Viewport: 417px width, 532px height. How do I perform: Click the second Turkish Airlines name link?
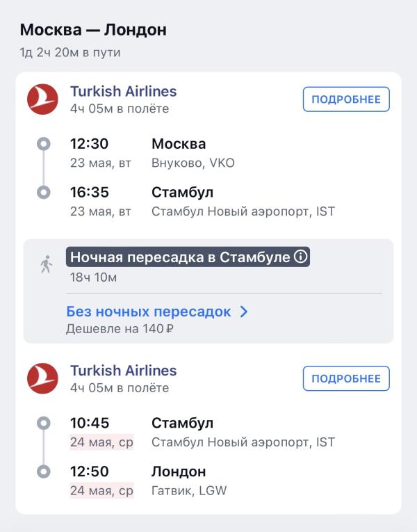coord(124,371)
